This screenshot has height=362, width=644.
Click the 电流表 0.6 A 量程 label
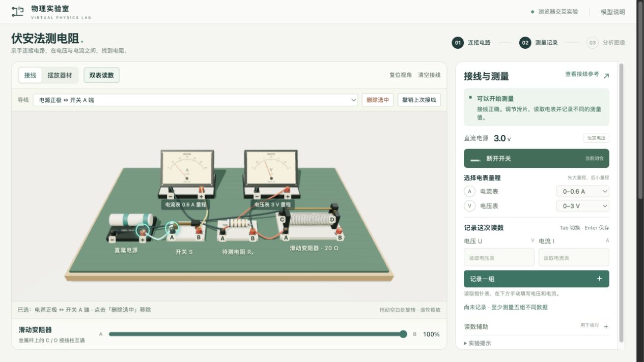[x=185, y=205]
